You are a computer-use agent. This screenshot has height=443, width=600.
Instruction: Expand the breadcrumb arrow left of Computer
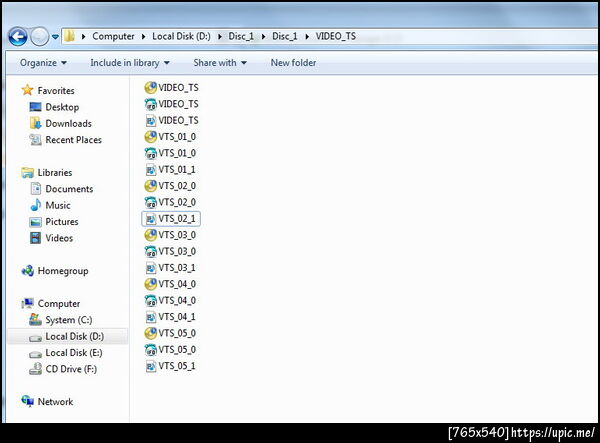pyautogui.click(x=83, y=37)
